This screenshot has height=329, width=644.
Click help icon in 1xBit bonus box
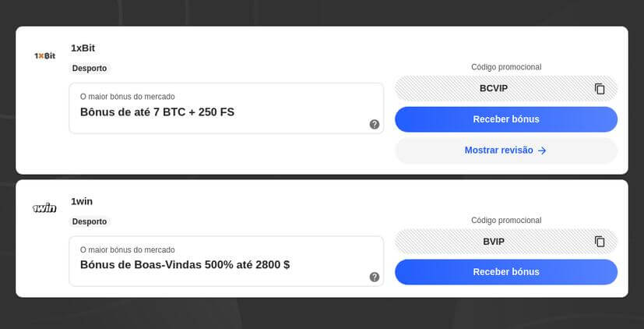click(375, 124)
